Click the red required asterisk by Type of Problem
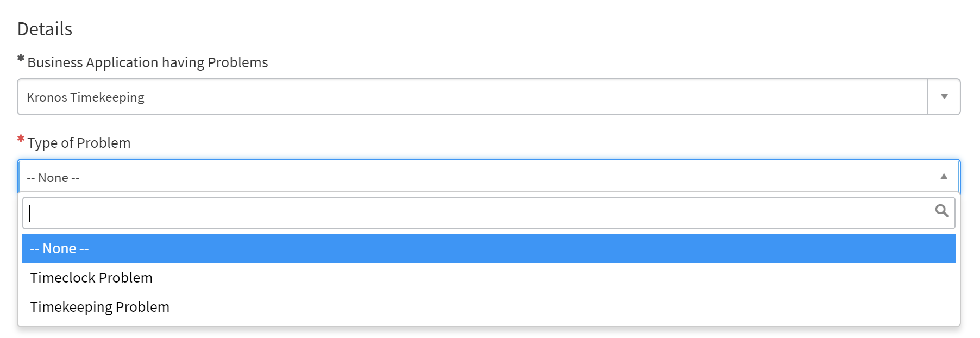 pos(21,139)
